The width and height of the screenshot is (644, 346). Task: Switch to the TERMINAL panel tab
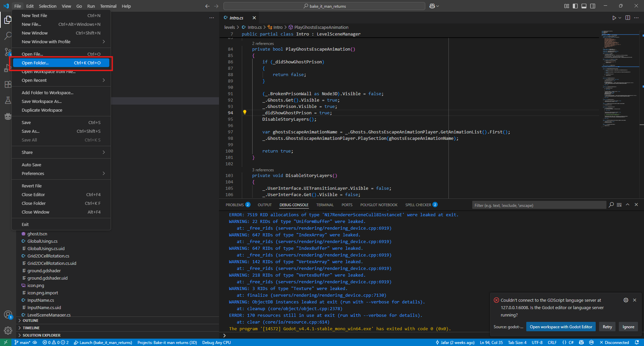click(325, 205)
